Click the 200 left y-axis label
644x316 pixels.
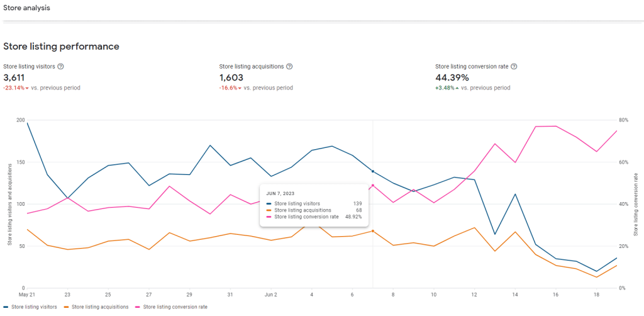[x=21, y=120]
